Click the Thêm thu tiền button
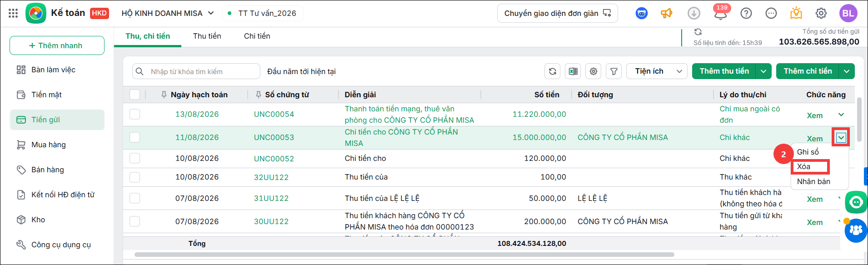Viewport: 868px width, 265px height. [x=724, y=71]
